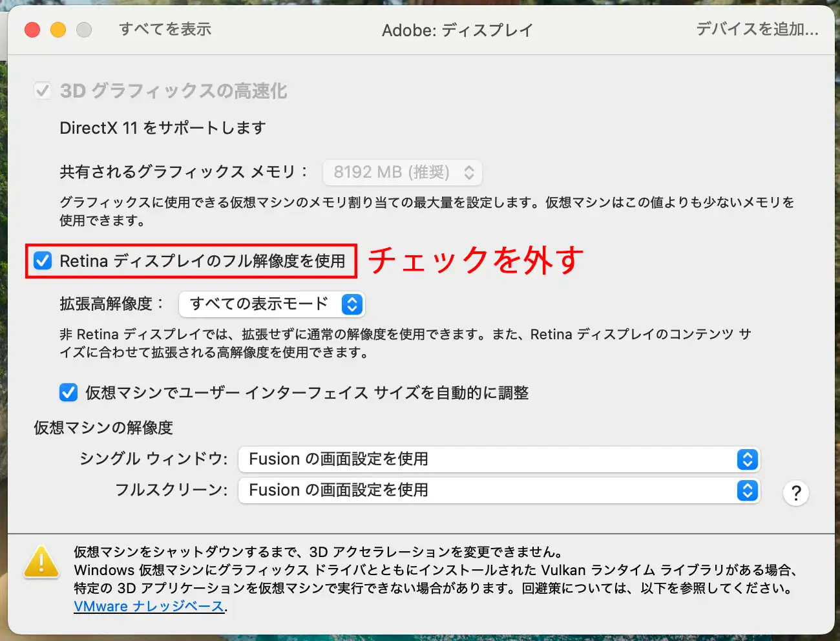
Task: Toggle 仮想マシンでユーザー インターフェイス サイズを自動的に調整 checkbox
Action: click(68, 393)
